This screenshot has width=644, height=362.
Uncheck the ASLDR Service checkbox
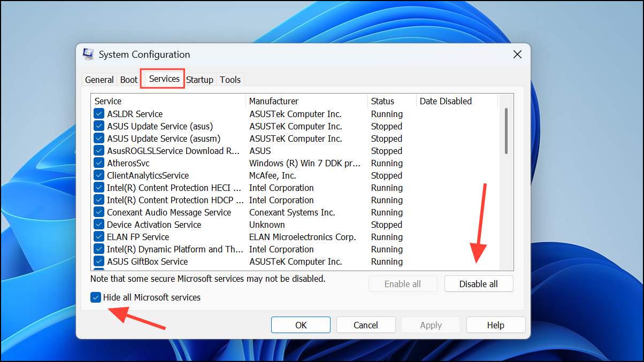98,113
